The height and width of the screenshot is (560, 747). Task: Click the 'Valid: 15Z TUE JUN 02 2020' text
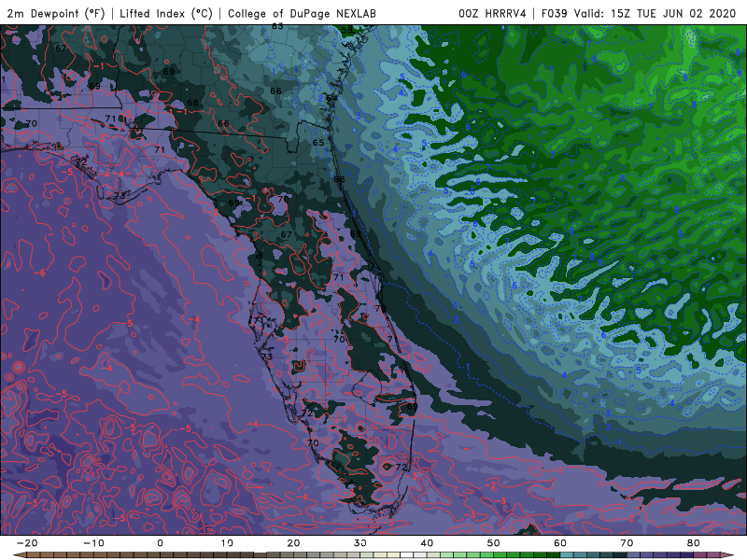point(655,13)
